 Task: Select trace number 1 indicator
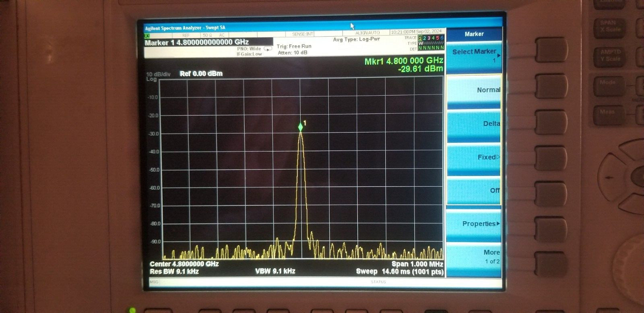pos(420,38)
